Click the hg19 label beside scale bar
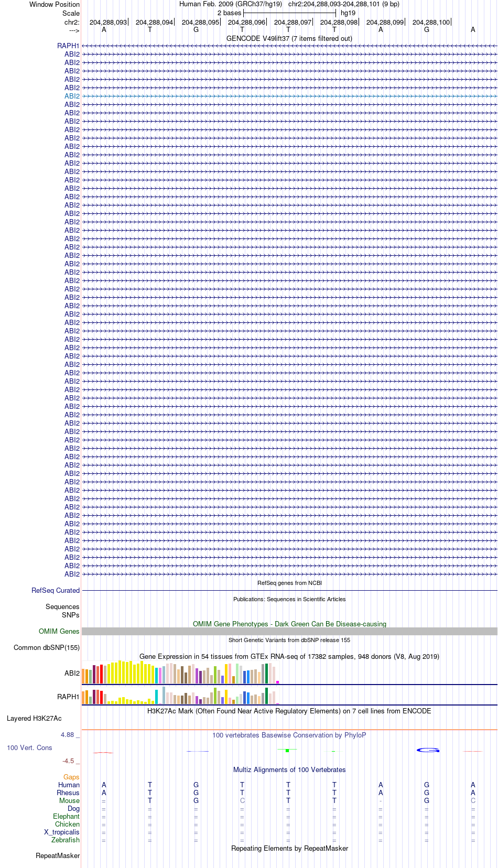Screen dimensions: 498x868 point(348,13)
